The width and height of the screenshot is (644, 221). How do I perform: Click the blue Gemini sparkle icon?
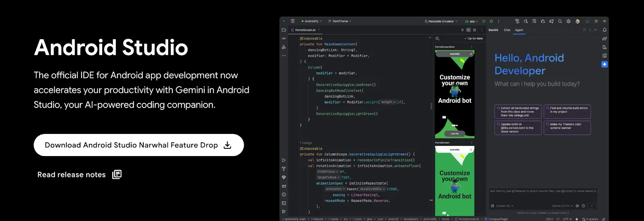[605, 64]
